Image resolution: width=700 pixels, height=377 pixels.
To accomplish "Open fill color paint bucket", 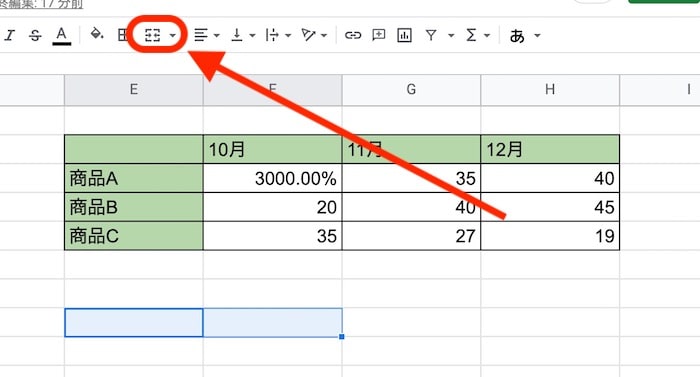I will [x=96, y=34].
